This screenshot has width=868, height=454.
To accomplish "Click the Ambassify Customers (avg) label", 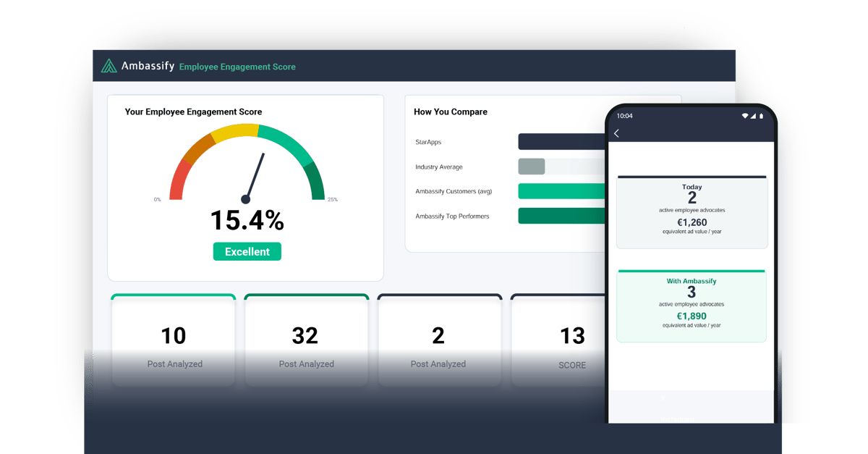I will (454, 192).
